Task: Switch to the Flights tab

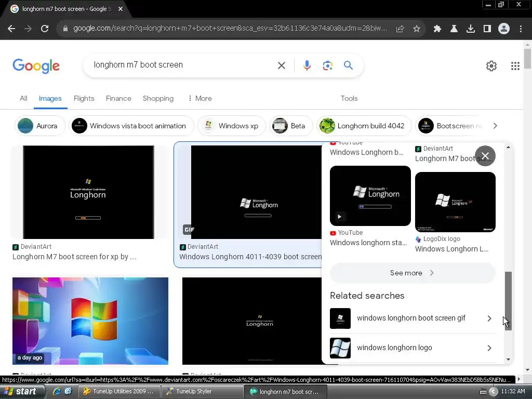Action: click(x=84, y=98)
